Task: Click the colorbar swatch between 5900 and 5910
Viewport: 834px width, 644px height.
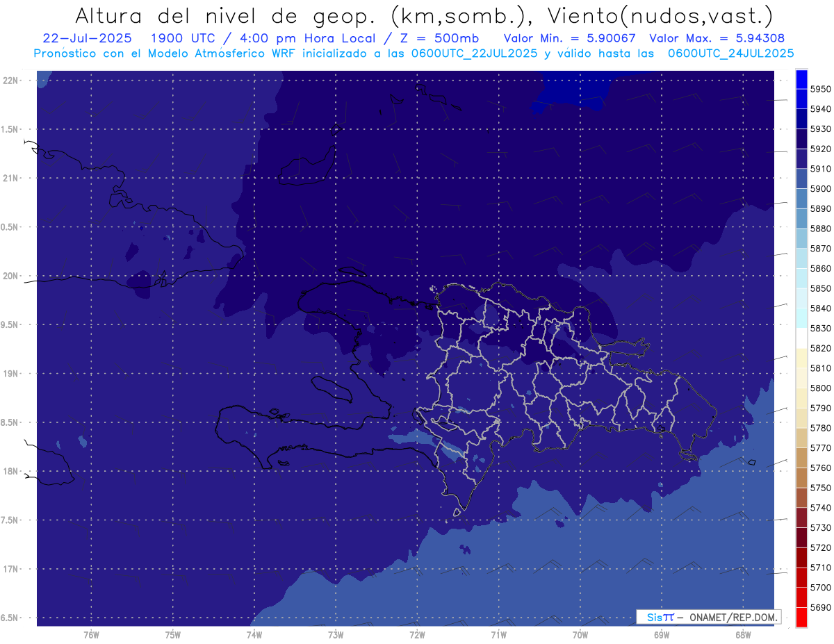Action: 801,179
